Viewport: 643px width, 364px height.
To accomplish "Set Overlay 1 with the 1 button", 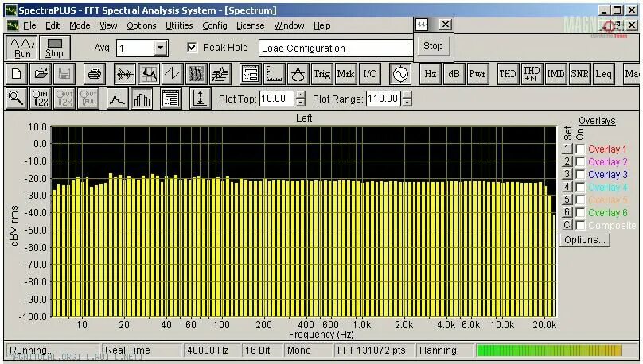I will tap(567, 149).
